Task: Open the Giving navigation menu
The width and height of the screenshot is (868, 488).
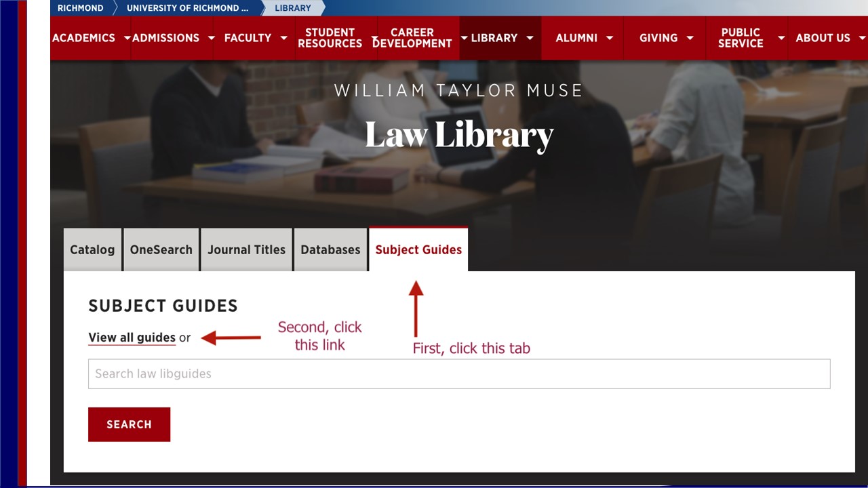Action: (x=658, y=38)
